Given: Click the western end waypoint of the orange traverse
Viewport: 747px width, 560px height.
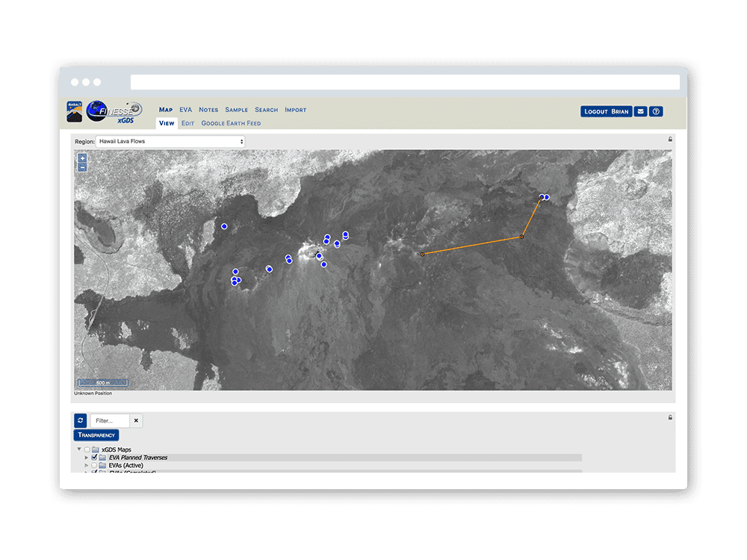Looking at the screenshot, I should (423, 255).
